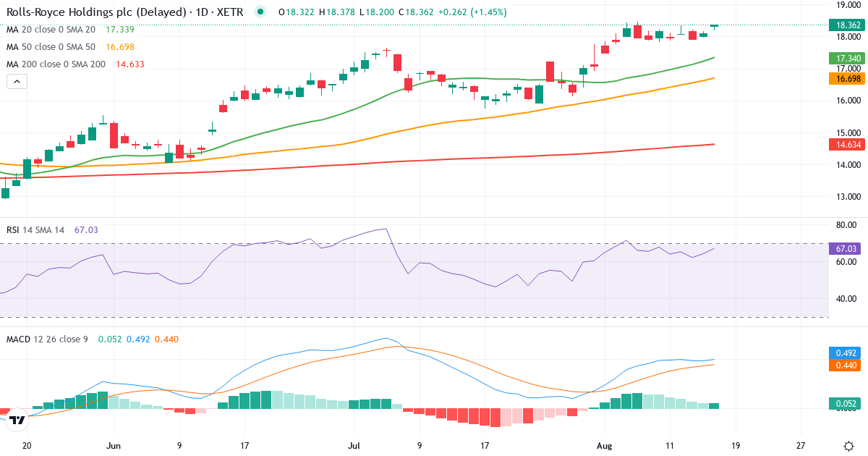Click the orange 16.698 MA price label
The image size is (868, 456).
click(x=846, y=78)
